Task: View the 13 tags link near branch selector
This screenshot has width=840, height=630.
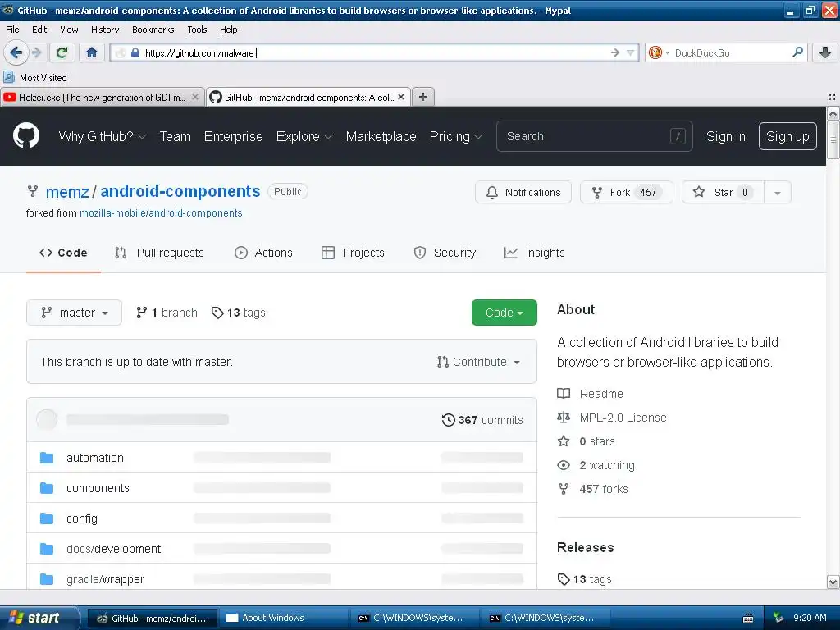Action: [x=239, y=313]
